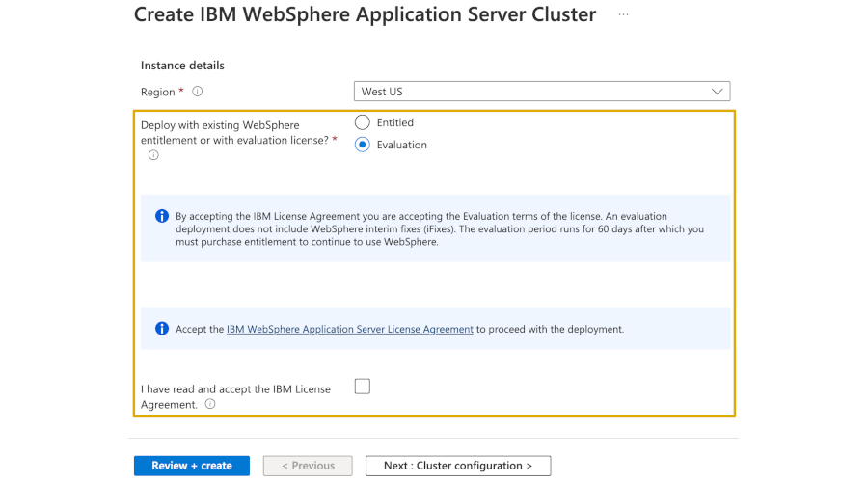
Task: Click info icon next to License Agreement label
Action: click(x=210, y=405)
